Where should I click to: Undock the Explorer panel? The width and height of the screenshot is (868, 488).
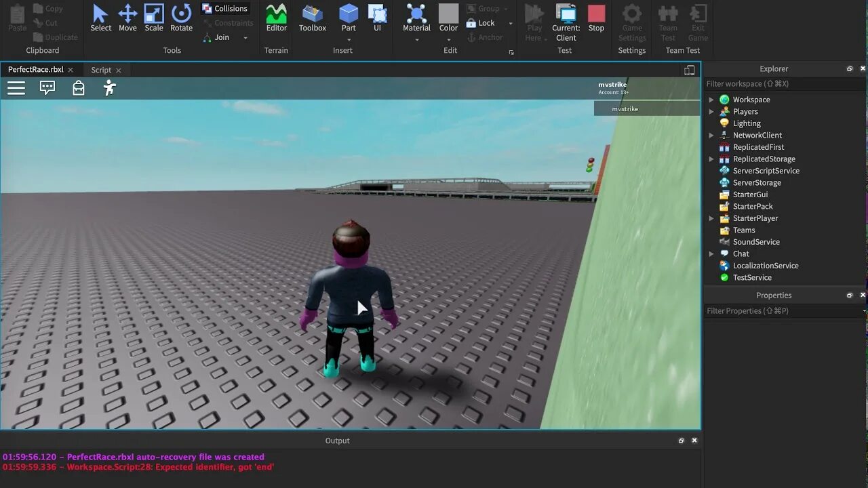[x=850, y=68]
